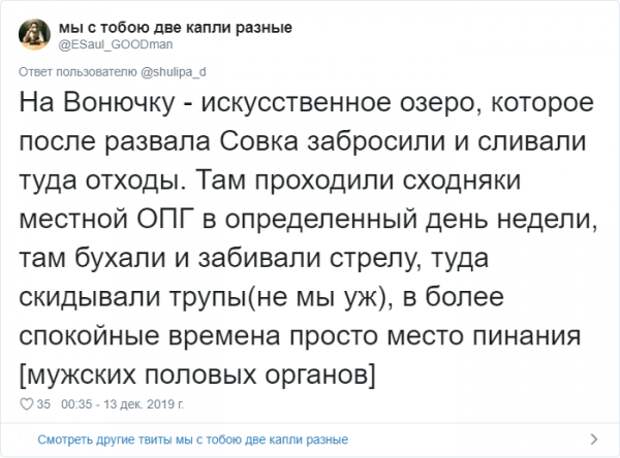Open the timestamp 00:35 - 13 дек. 2019 г.

click(123, 404)
